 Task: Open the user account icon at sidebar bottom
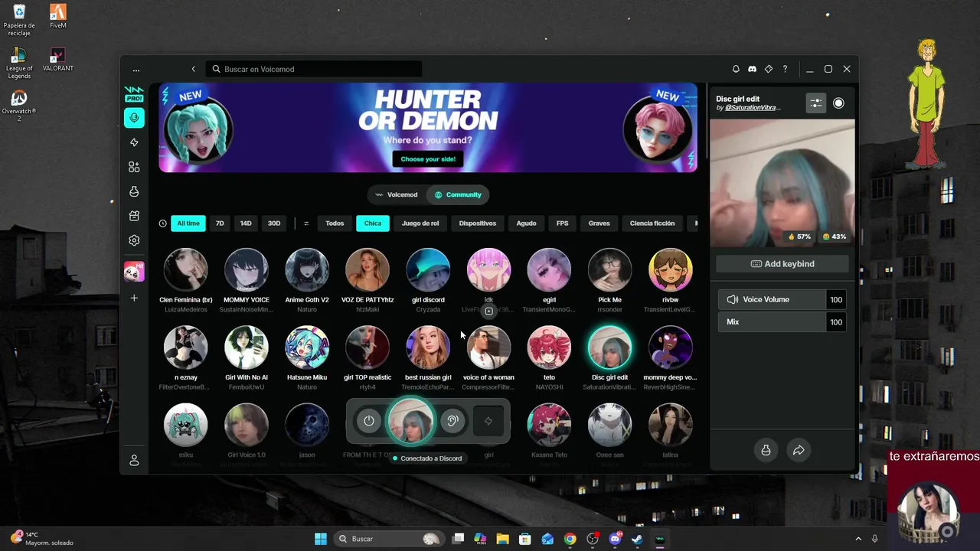[x=134, y=461]
